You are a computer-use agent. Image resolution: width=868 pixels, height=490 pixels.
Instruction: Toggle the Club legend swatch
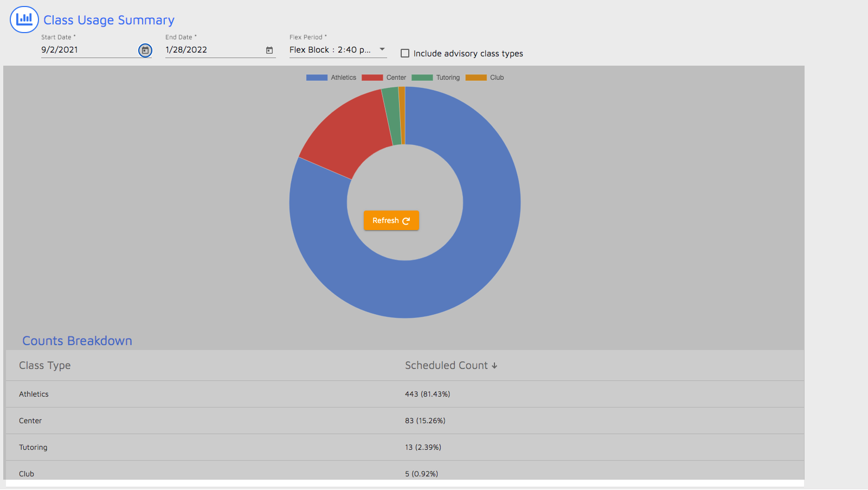476,78
